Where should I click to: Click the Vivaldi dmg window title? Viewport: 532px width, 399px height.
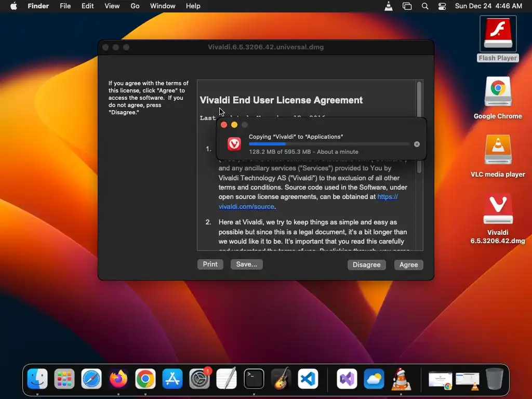click(265, 47)
